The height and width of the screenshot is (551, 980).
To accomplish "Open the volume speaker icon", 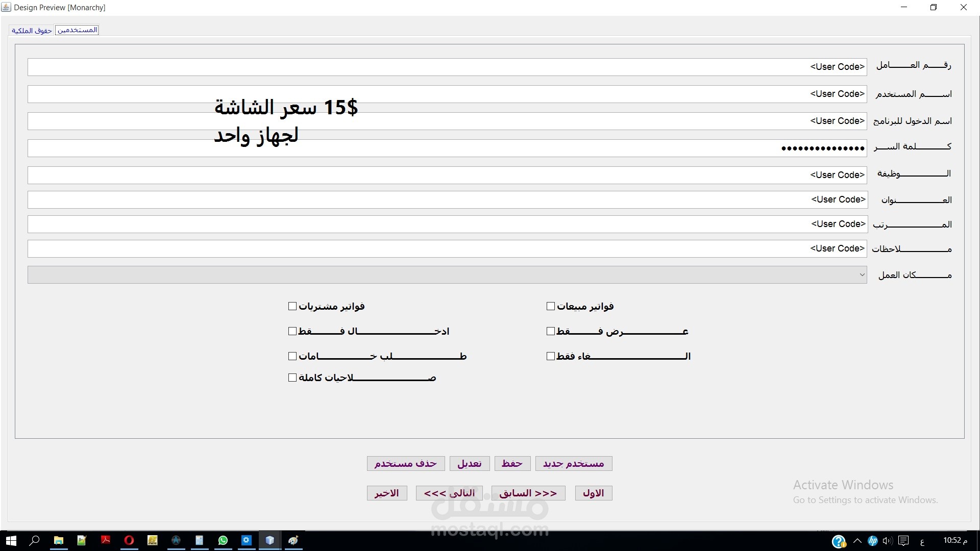I will click(888, 541).
